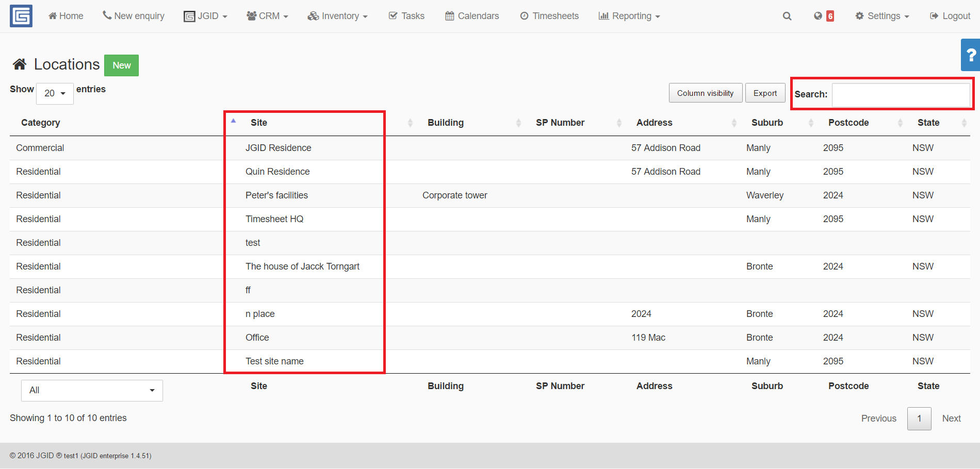Screen dimensions: 980x469
Task: Open Calendars from the navbar
Action: (472, 16)
